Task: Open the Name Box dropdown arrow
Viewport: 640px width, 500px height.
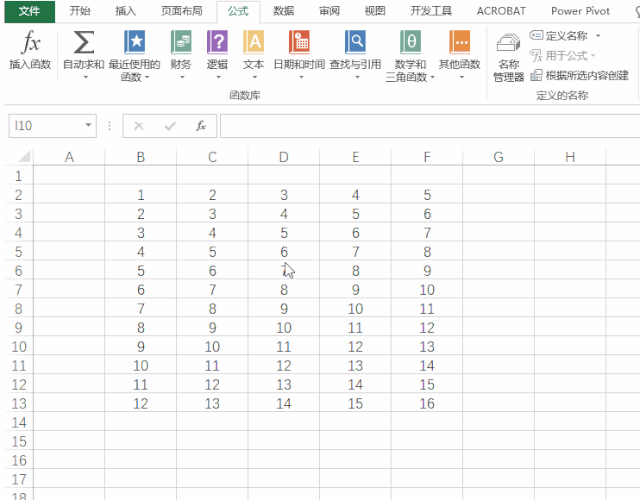Action: click(88, 125)
